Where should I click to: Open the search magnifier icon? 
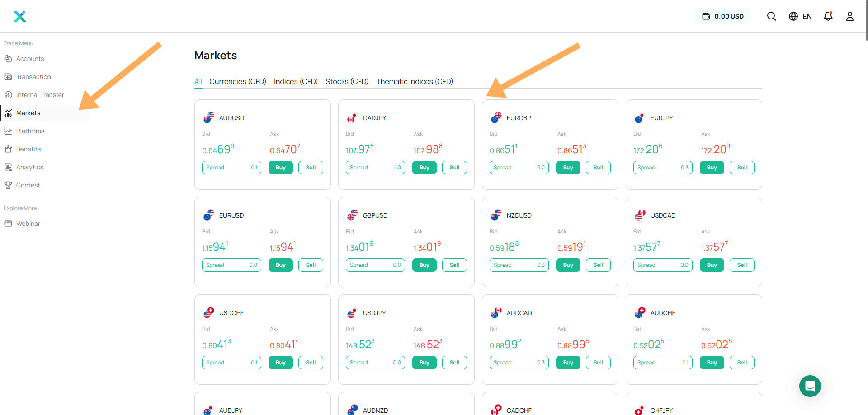tap(772, 16)
